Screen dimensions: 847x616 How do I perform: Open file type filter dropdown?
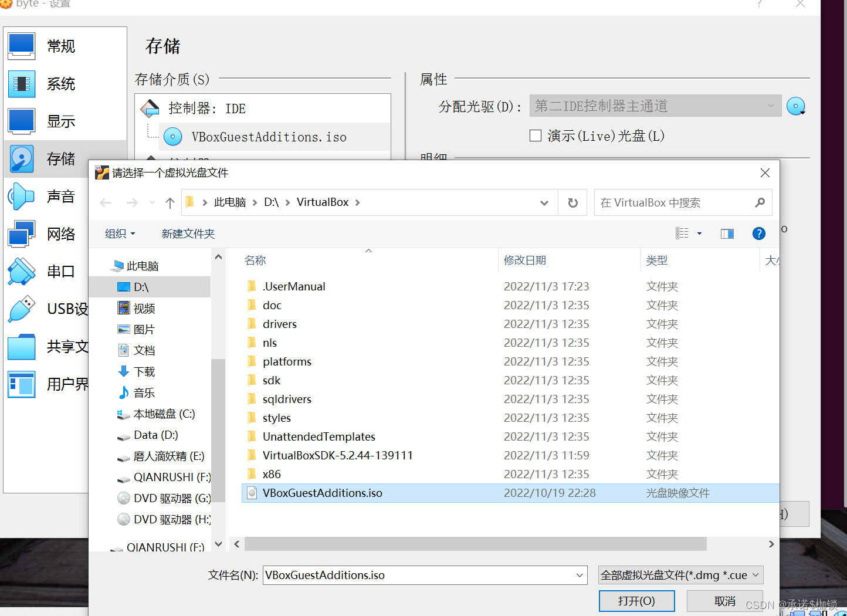[681, 575]
